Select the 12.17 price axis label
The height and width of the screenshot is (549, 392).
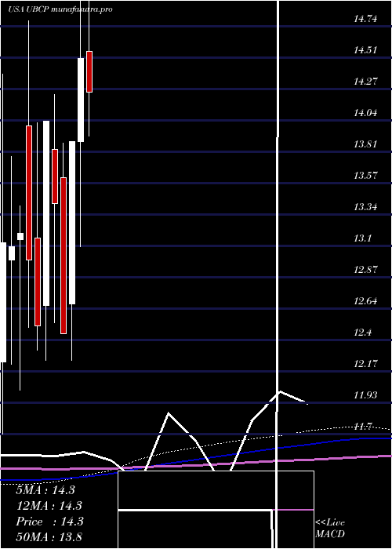[365, 363]
